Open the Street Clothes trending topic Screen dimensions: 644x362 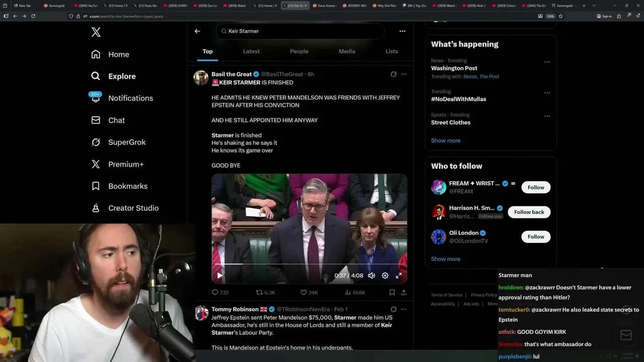pos(451,123)
